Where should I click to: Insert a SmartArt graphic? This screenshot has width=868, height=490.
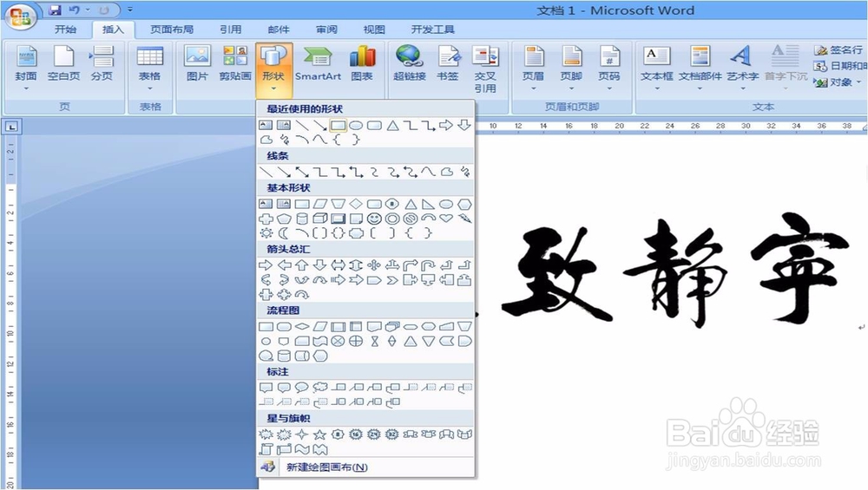[318, 63]
